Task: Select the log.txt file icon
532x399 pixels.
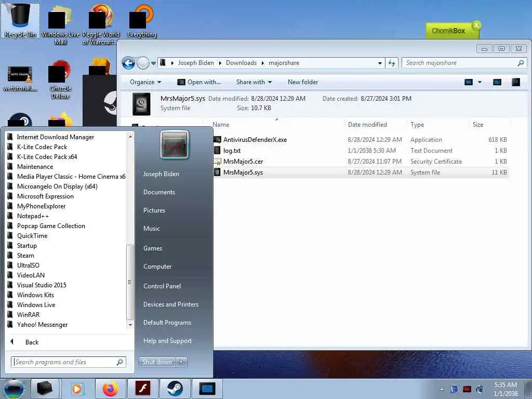Action: [x=217, y=150]
